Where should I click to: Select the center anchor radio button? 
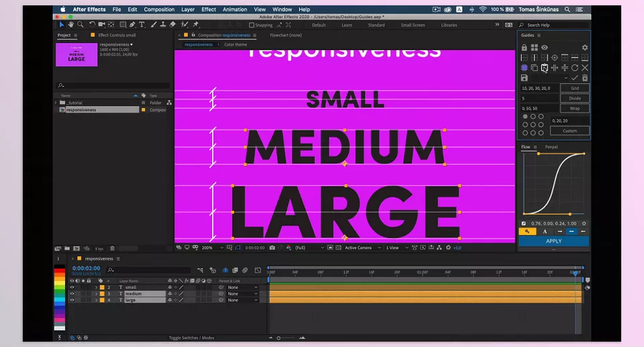click(533, 125)
